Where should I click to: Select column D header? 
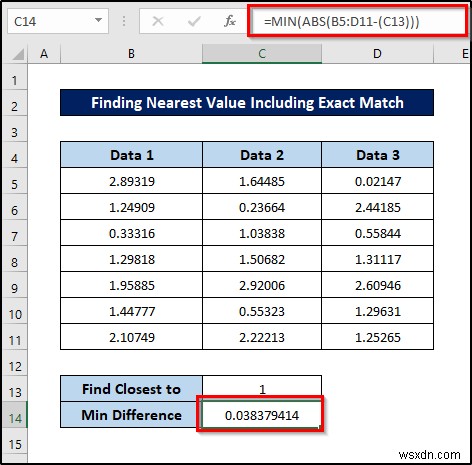point(377,54)
